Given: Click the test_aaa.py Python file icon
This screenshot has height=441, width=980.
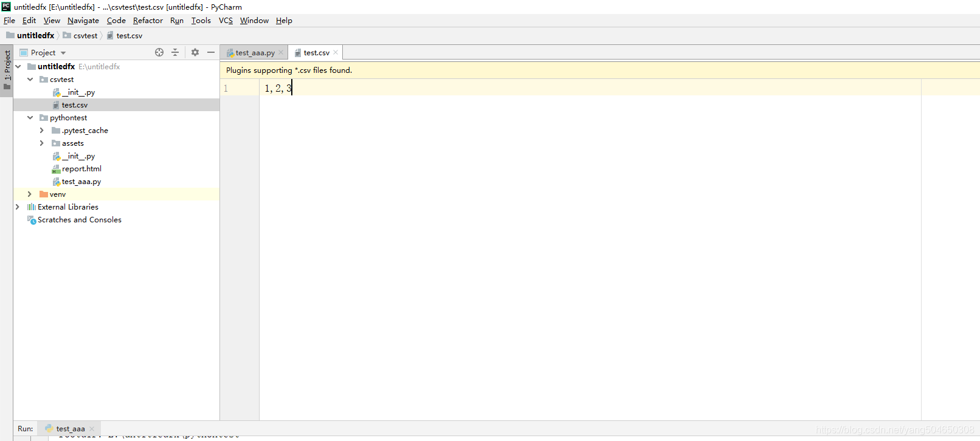Looking at the screenshot, I should [x=56, y=182].
